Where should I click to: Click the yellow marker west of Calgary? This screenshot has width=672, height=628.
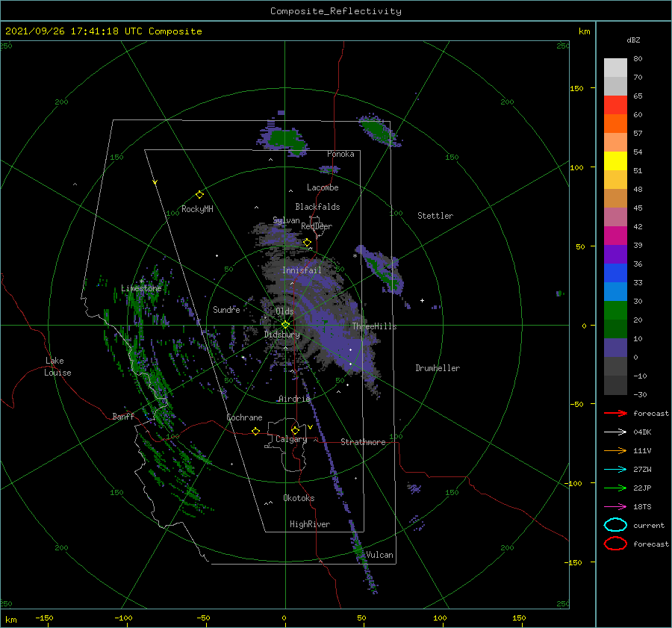(256, 431)
